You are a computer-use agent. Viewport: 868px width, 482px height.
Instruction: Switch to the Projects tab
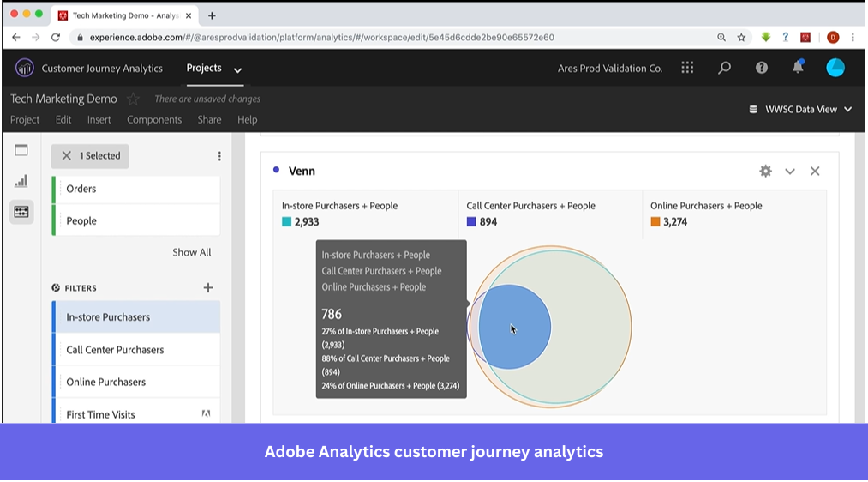204,68
